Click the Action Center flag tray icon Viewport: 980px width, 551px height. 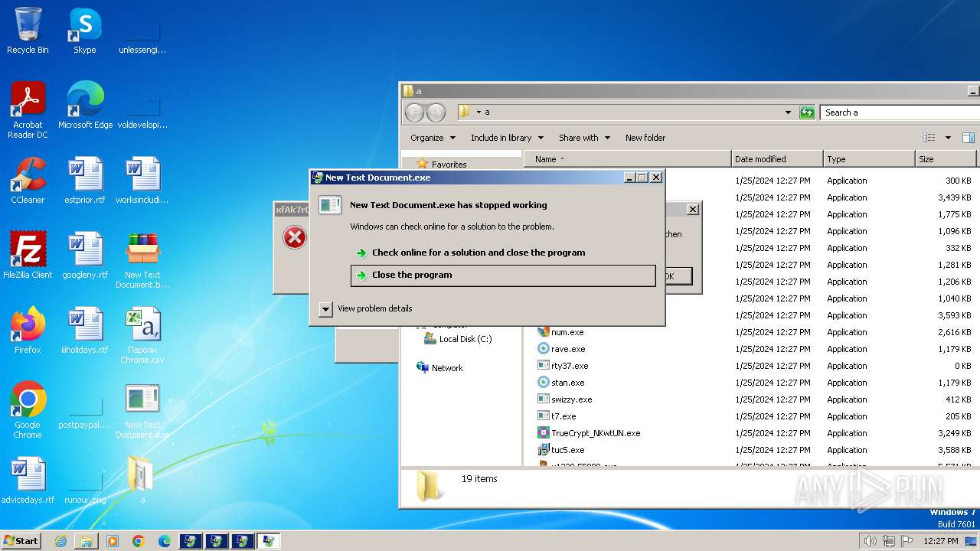pyautogui.click(x=906, y=541)
